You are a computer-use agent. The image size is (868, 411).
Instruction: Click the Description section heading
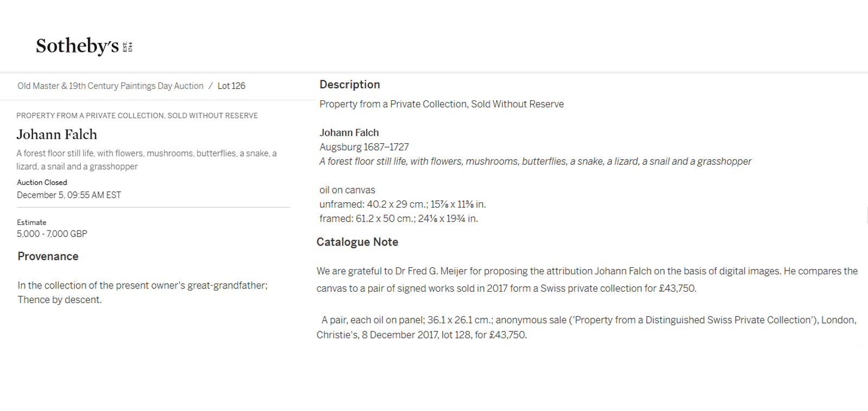[349, 85]
